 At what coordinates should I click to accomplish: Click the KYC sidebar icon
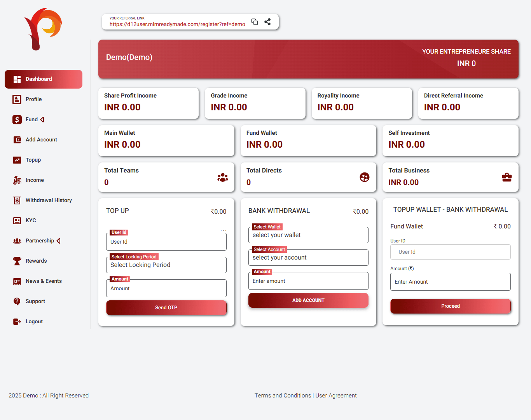tap(17, 221)
